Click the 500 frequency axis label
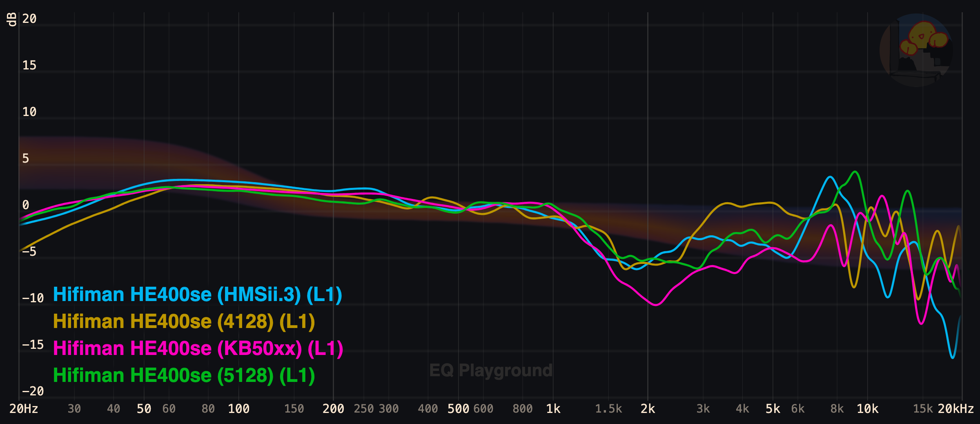 tap(458, 408)
